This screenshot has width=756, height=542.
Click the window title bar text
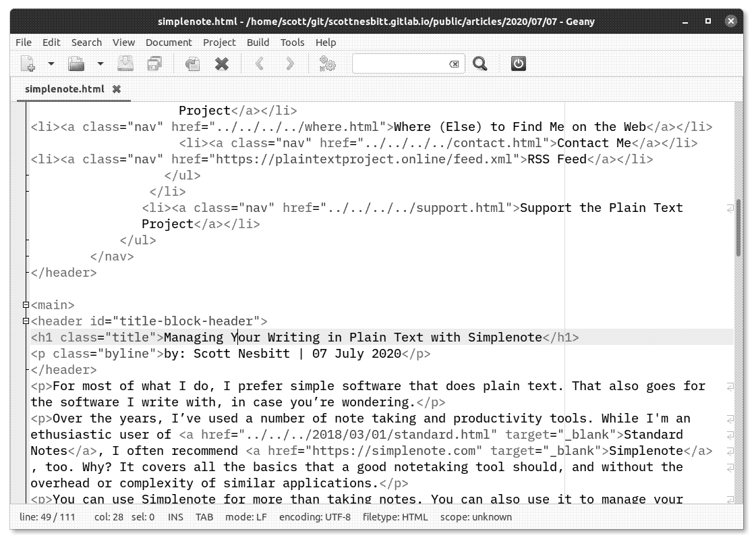click(x=376, y=21)
